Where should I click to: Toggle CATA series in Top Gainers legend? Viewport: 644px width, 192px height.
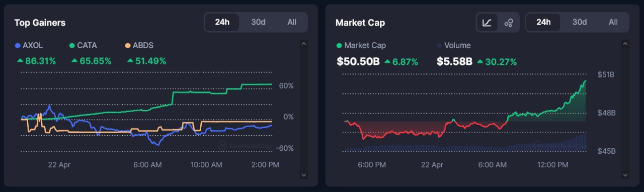tap(83, 45)
